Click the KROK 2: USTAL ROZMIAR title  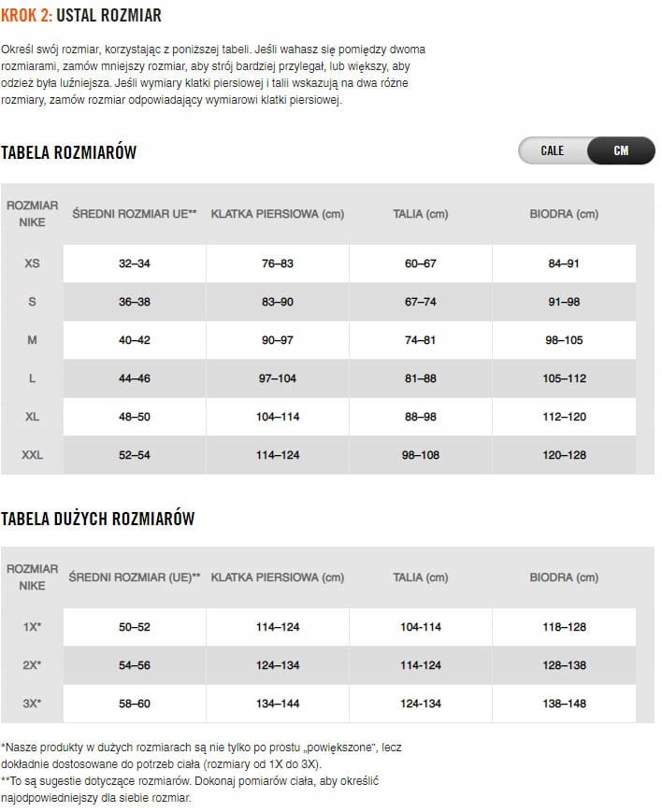pyautogui.click(x=81, y=15)
